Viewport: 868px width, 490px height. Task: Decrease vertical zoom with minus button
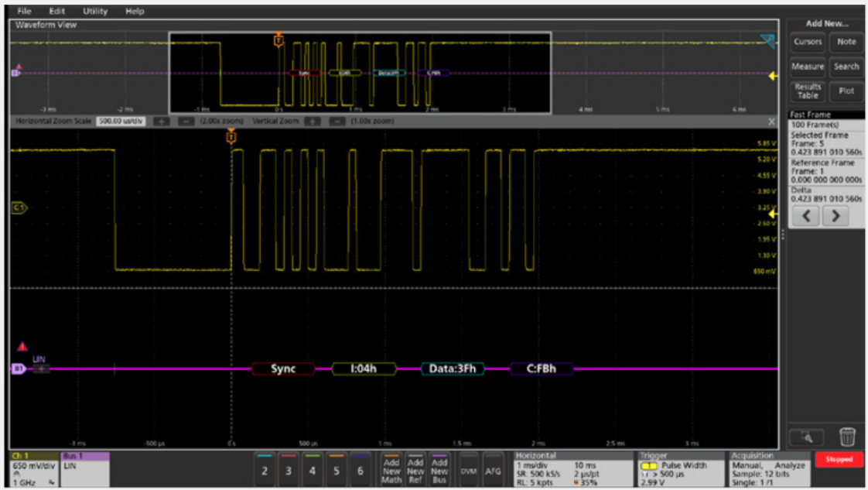337,122
